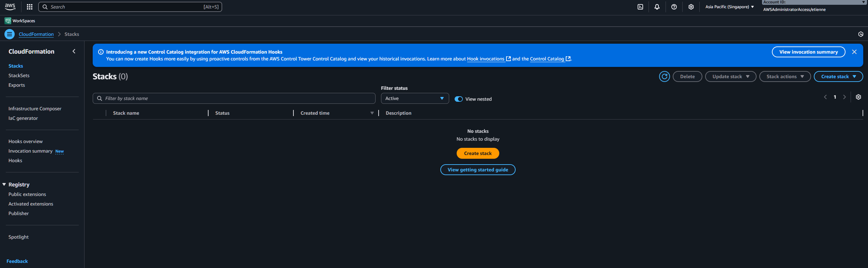The width and height of the screenshot is (868, 268).
Task: Launch CloudShell from the top bar
Action: [640, 7]
